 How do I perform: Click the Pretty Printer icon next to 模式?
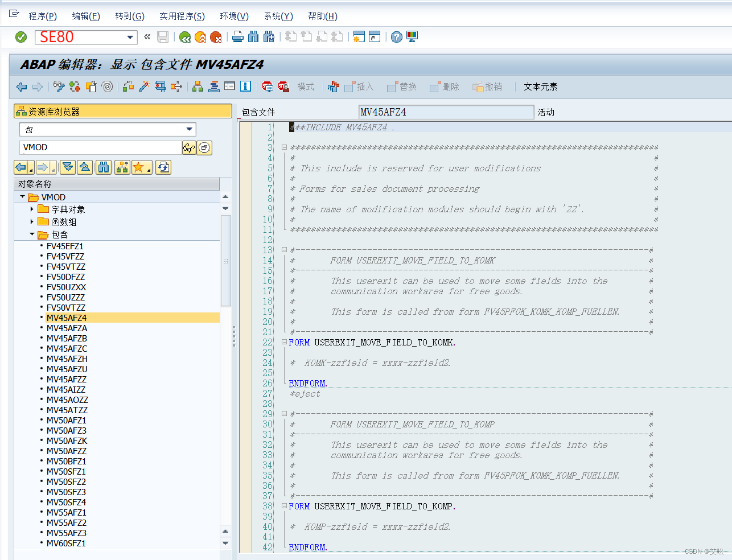334,87
